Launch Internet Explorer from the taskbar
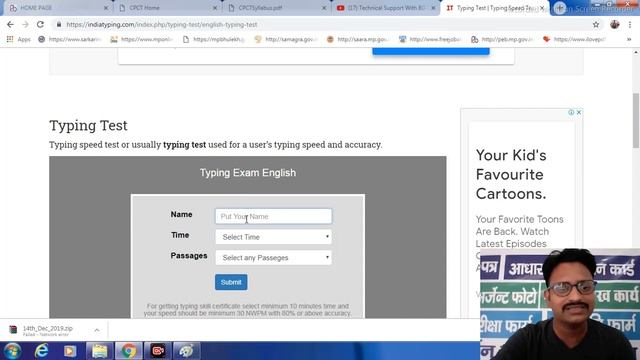This screenshot has width=640, height=360. click(x=41, y=351)
